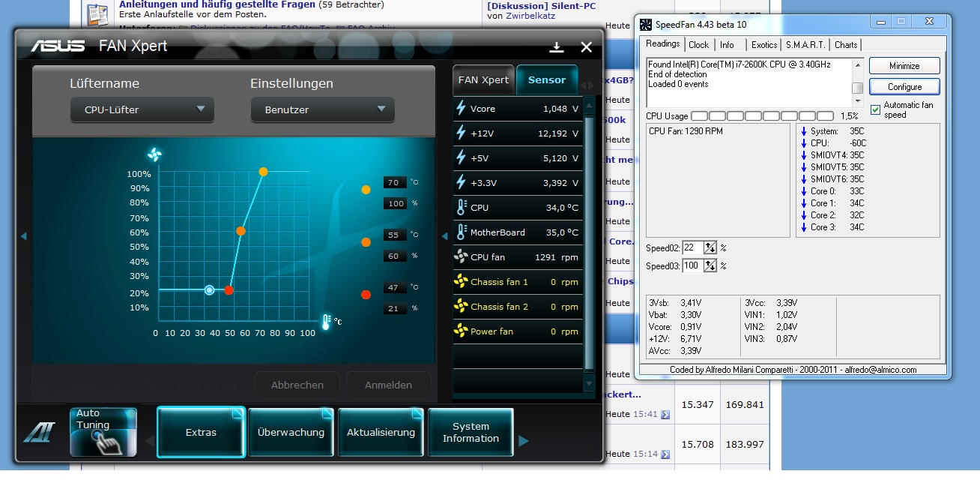Click the yellow legend dot for 70°C
The height and width of the screenshot is (486, 980).
(366, 190)
